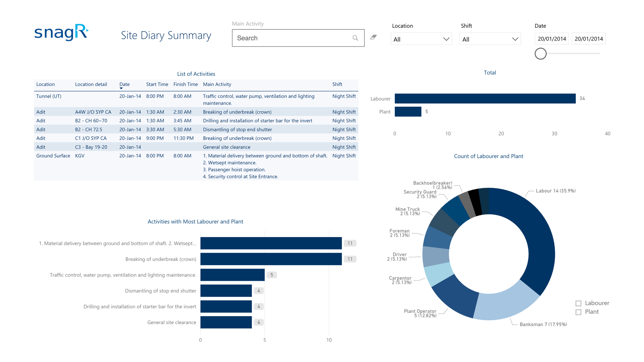This screenshot has height=362, width=644.
Task: Toggle the Plant legend checkbox
Action: click(578, 312)
